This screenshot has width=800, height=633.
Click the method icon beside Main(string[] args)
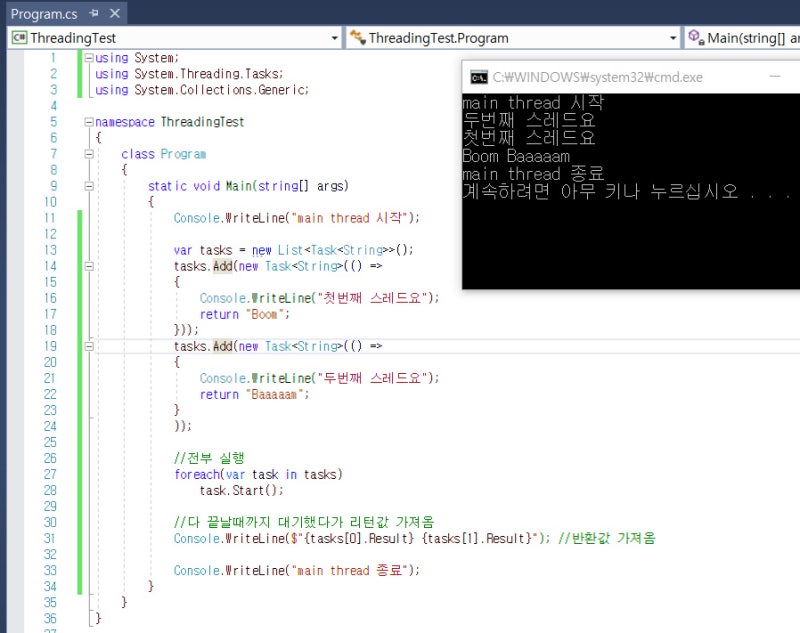point(695,38)
